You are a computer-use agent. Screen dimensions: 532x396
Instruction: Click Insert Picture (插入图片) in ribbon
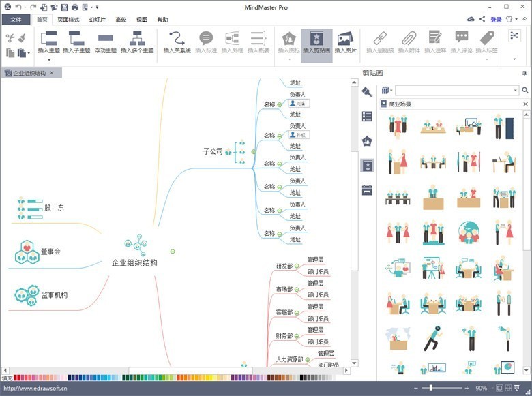pos(345,42)
